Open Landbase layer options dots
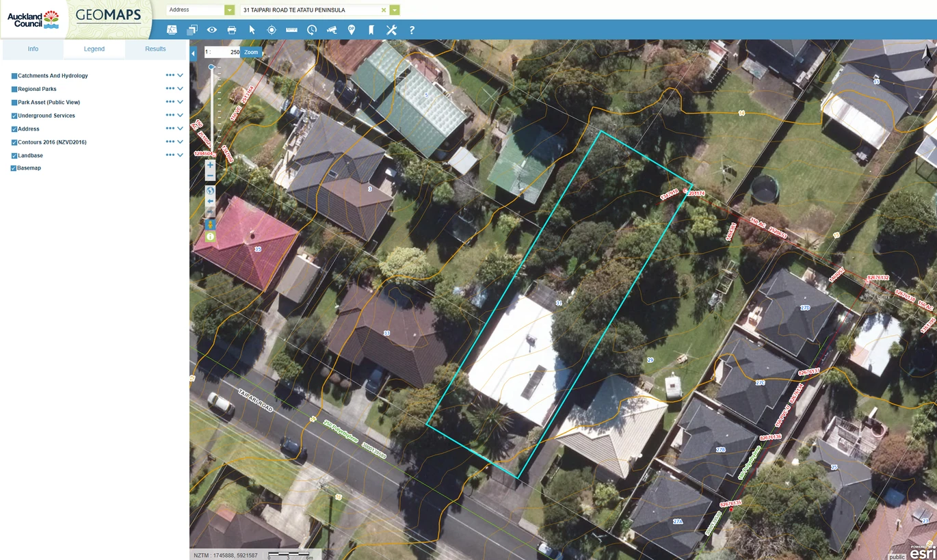 click(x=170, y=155)
